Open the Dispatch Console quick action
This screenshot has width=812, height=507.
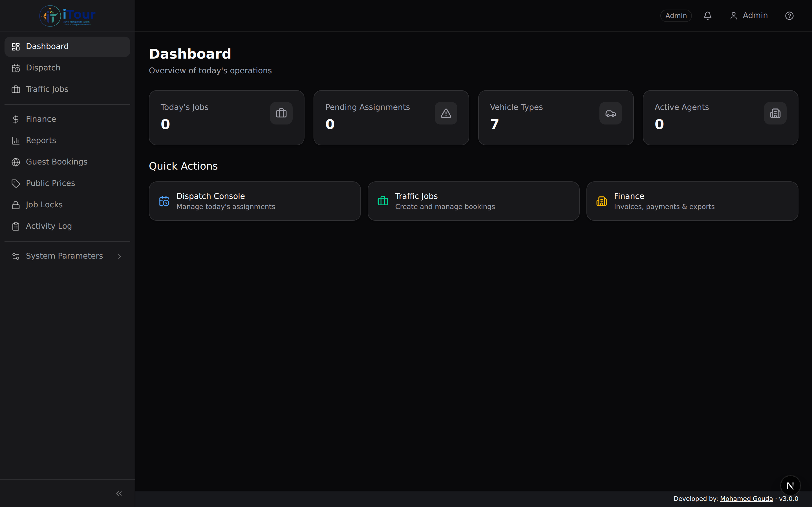(254, 201)
